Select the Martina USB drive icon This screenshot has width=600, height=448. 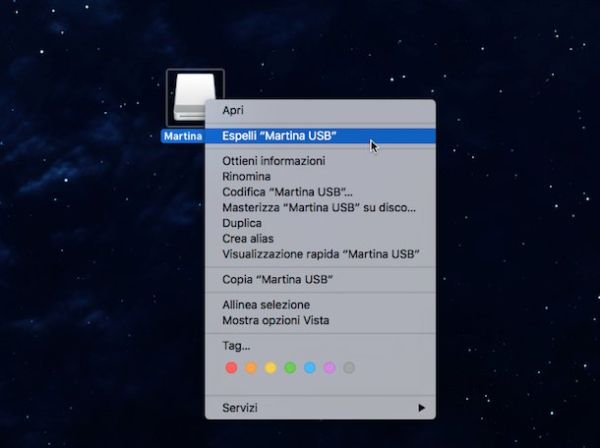[195, 96]
